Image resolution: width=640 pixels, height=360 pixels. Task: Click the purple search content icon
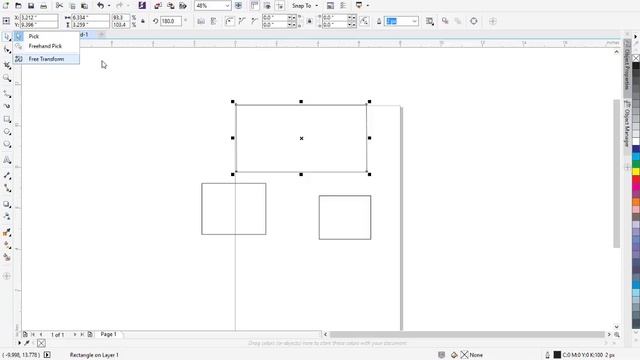point(142,6)
